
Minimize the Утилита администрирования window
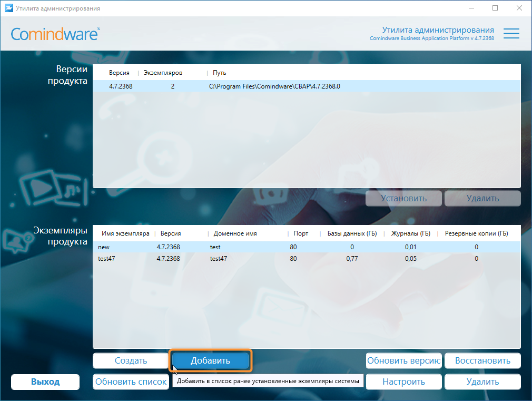point(471,8)
